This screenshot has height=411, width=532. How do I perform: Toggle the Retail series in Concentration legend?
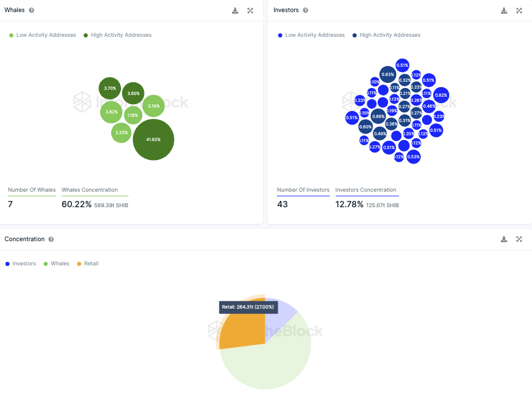(88, 264)
